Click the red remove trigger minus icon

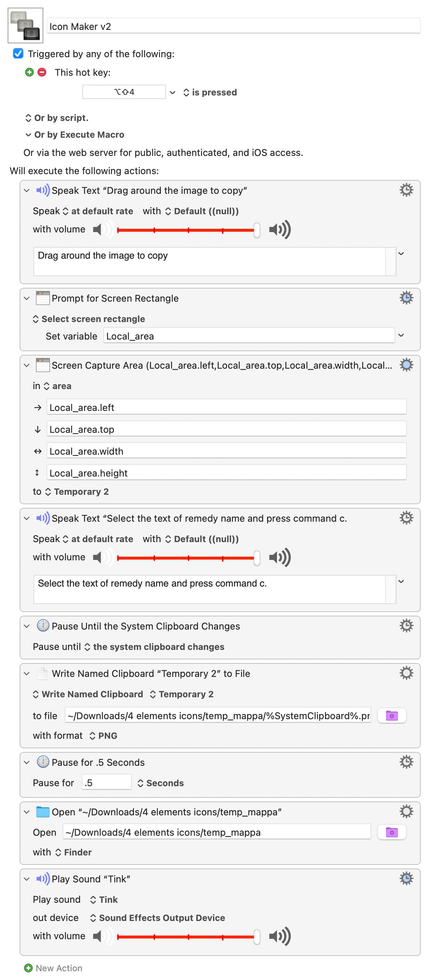[x=42, y=72]
